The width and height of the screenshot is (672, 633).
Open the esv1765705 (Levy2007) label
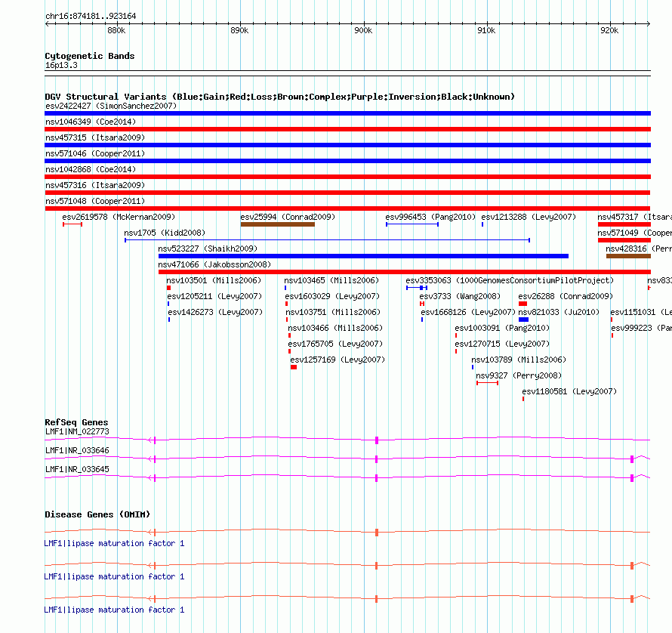[335, 344]
